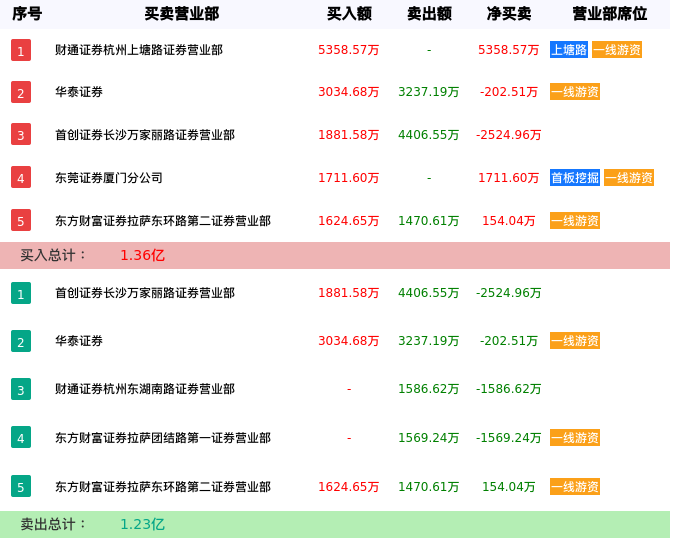676x540 pixels.
Task: Open 首创证券长沙万家丽路 in the buy list
Action: click(145, 135)
